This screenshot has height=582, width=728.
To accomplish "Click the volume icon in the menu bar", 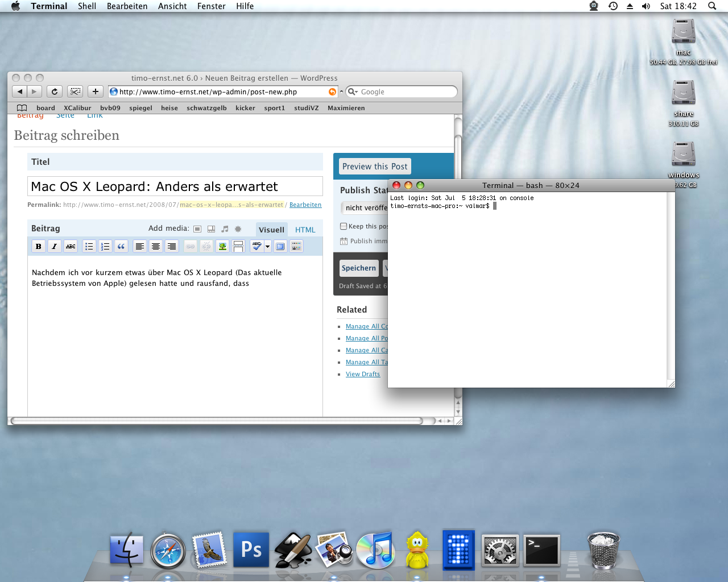I will [x=646, y=6].
